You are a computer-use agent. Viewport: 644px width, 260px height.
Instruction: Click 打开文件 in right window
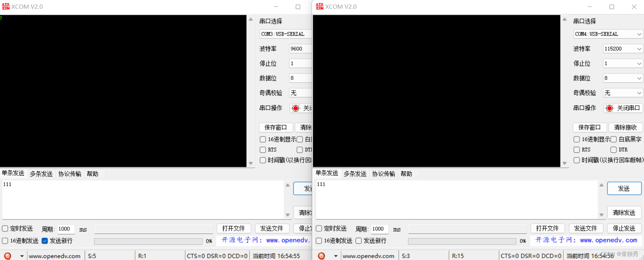pos(547,229)
